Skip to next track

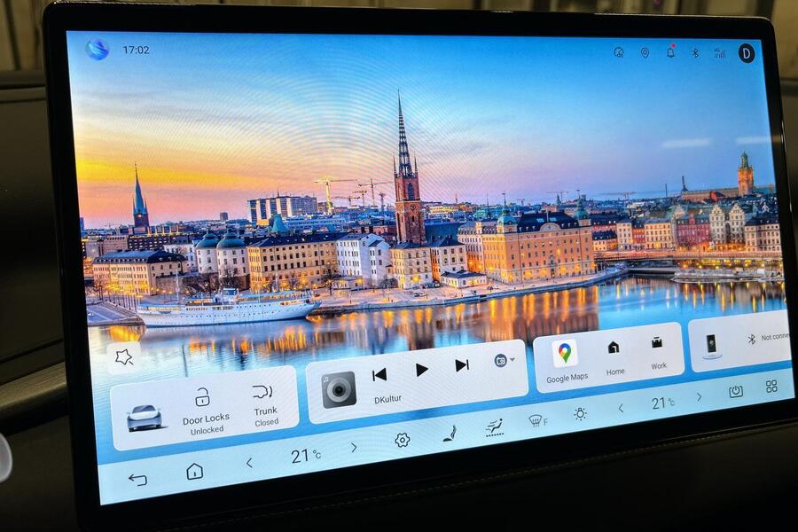(462, 365)
